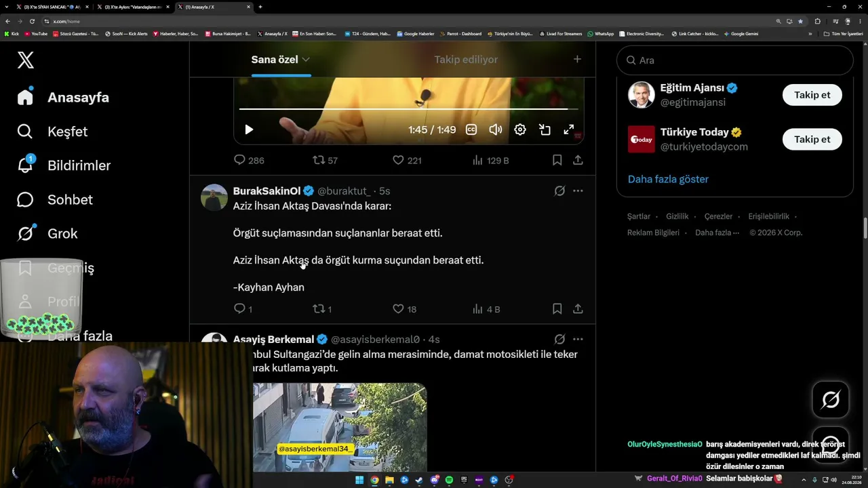This screenshot has height=488, width=868.
Task: Repost the video post with 57 reposts
Action: [325, 160]
